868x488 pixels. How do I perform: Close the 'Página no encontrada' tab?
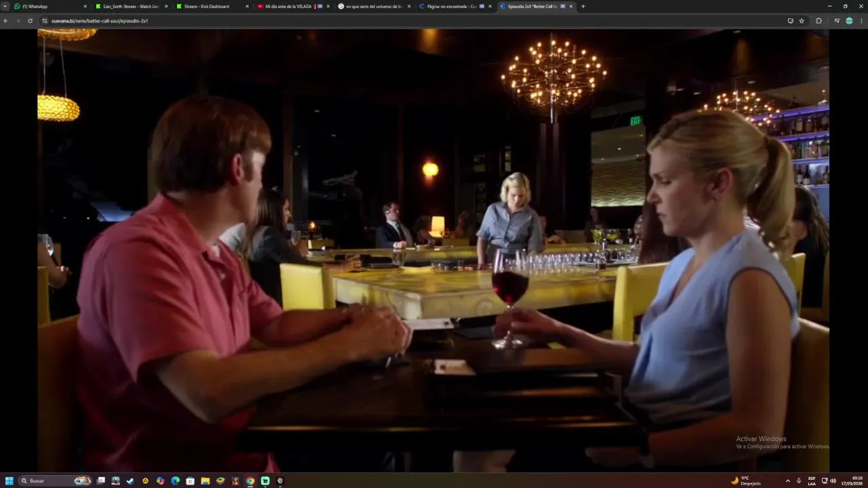click(490, 6)
